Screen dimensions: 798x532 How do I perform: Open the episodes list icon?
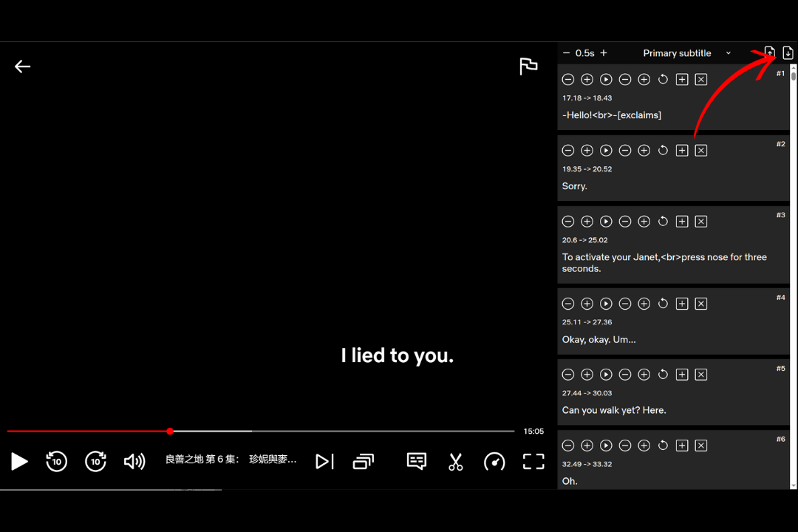click(x=363, y=462)
